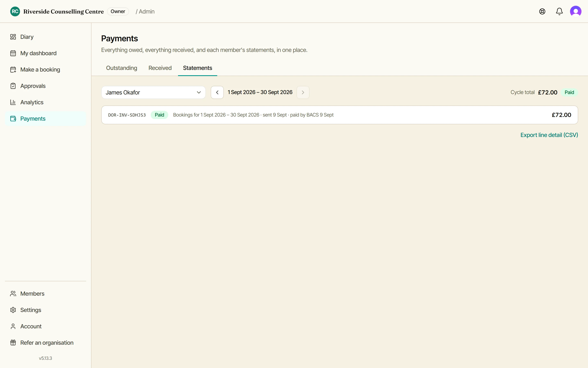This screenshot has width=588, height=368.
Task: Go to previous statement cycle
Action: tap(217, 92)
